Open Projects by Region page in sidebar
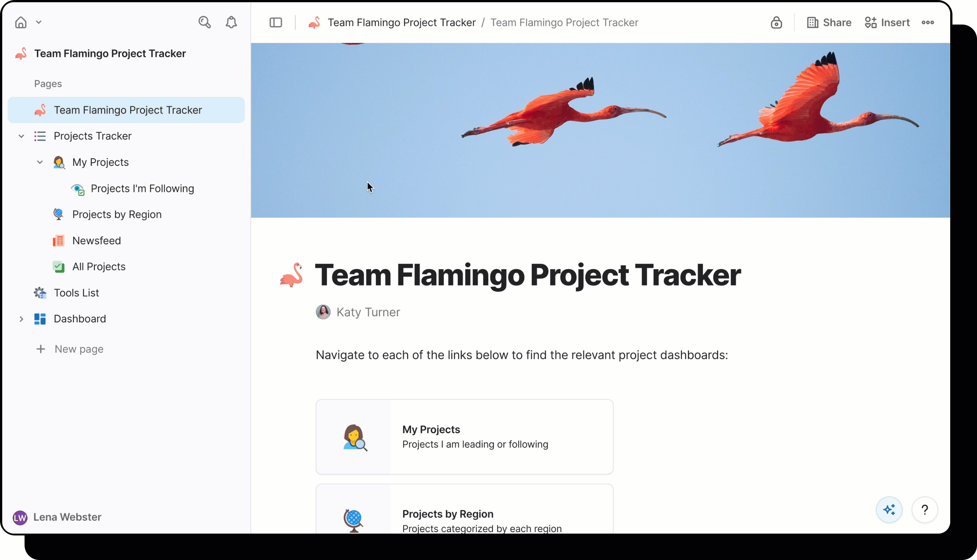The image size is (977, 560). (116, 214)
